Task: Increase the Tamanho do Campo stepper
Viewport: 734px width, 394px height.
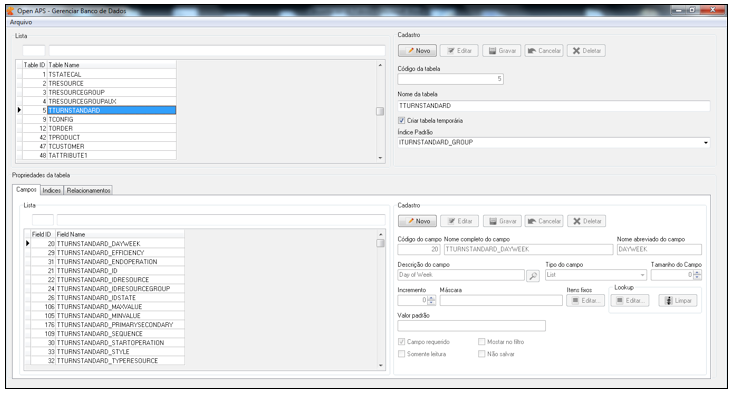Action: pos(697,273)
